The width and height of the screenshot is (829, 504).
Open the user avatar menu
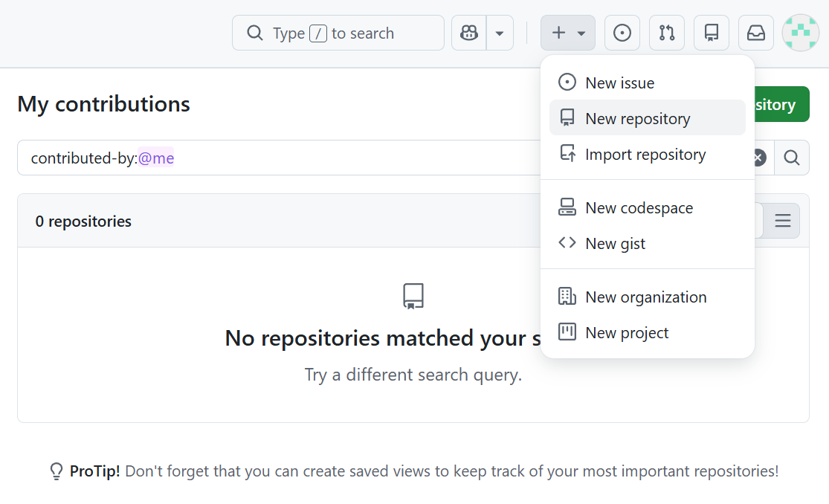(801, 33)
